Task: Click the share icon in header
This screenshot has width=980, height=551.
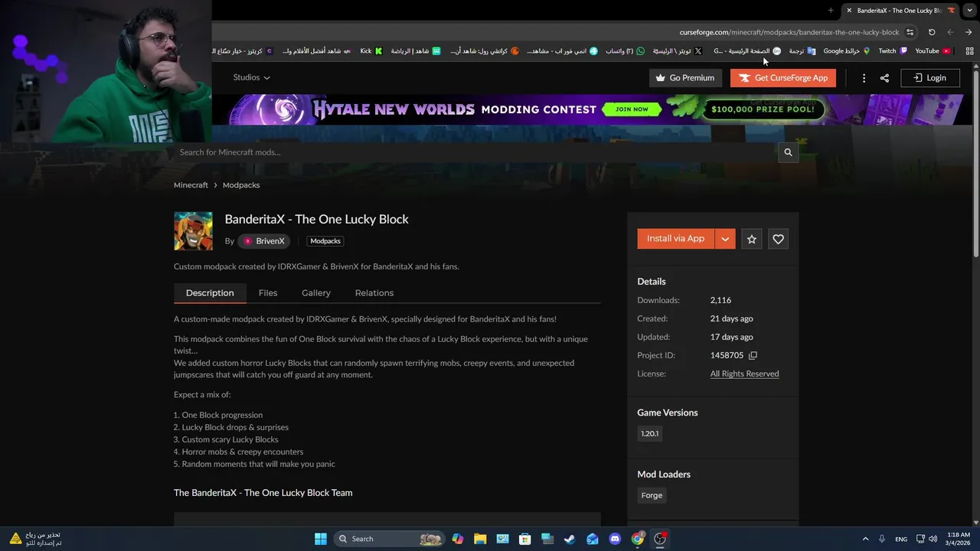Action: (884, 78)
